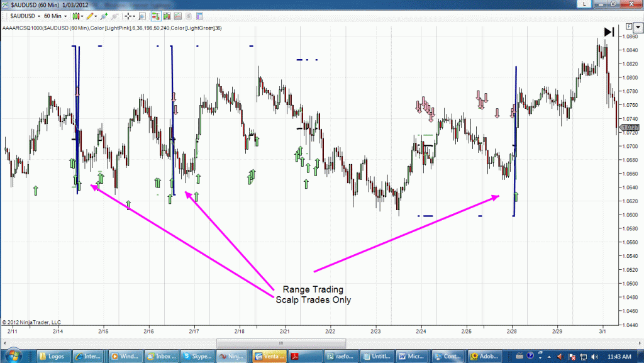644x363 pixels.
Task: Click the 2/28 date axis label
Action: coord(511,331)
